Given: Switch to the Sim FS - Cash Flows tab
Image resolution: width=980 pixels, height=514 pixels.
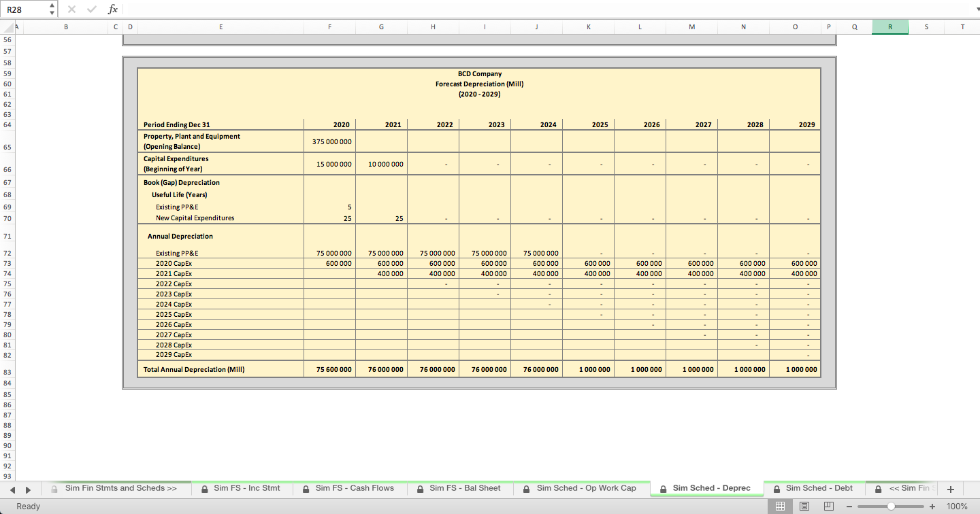Looking at the screenshot, I should (348, 488).
